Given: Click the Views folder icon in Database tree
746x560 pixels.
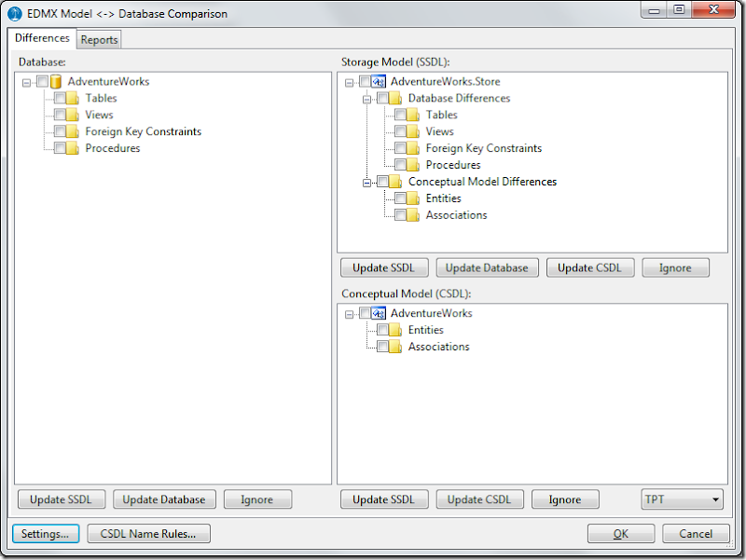Looking at the screenshot, I should click(x=73, y=115).
